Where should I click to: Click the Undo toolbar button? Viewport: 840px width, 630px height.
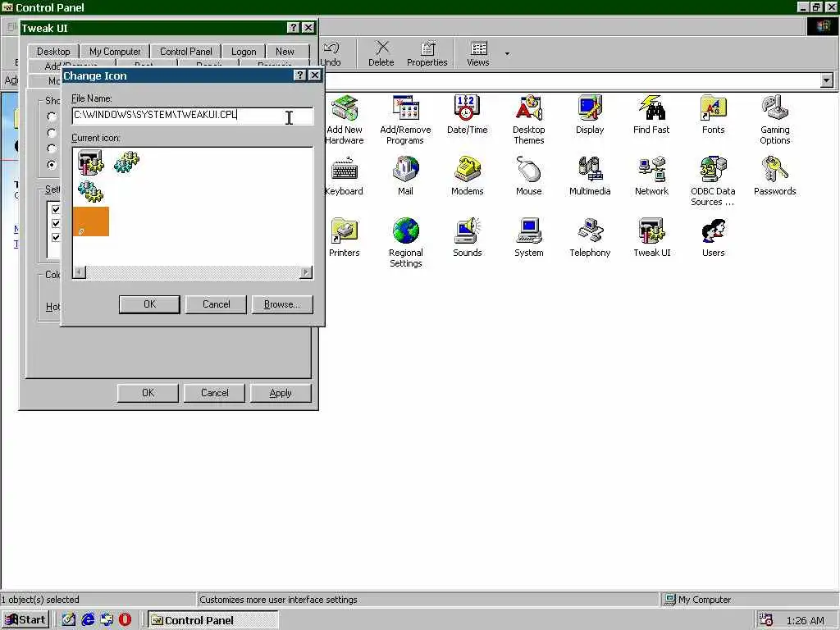pyautogui.click(x=331, y=53)
